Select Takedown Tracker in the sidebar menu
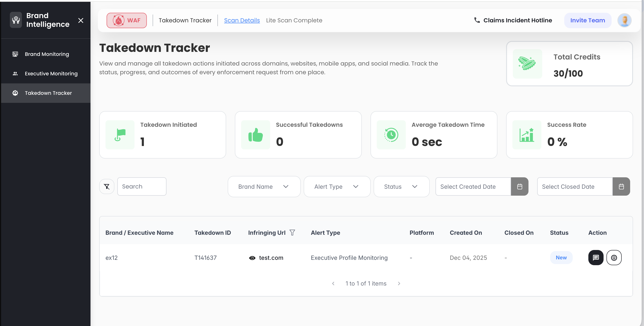Screen dimensions: 644x326 pos(48,93)
